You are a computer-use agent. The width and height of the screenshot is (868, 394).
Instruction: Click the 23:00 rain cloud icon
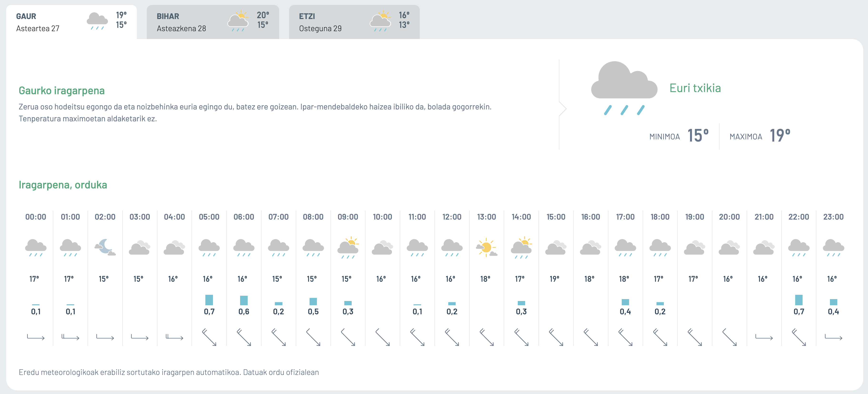pos(834,248)
